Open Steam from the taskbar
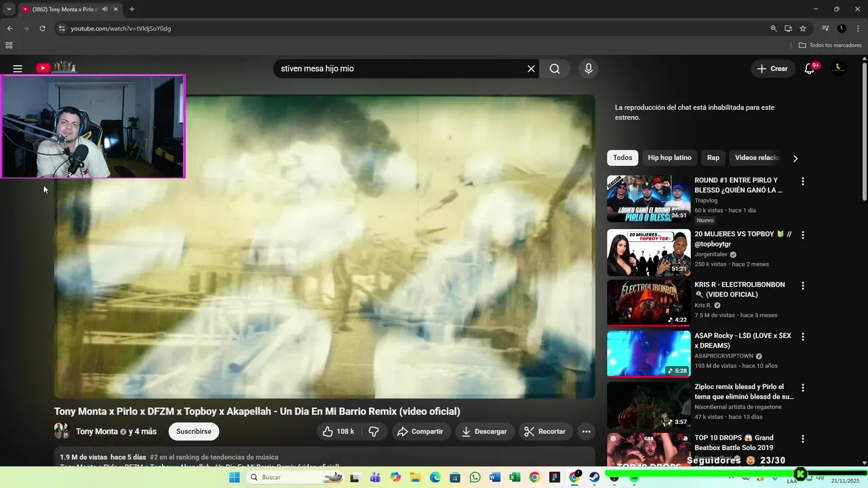868x488 pixels. (594, 477)
